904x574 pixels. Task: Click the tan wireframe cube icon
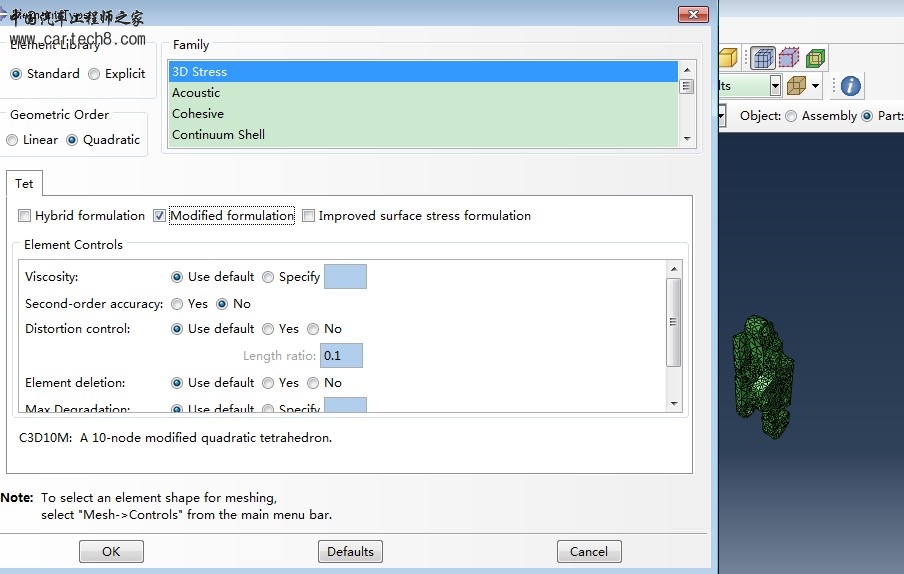(796, 86)
